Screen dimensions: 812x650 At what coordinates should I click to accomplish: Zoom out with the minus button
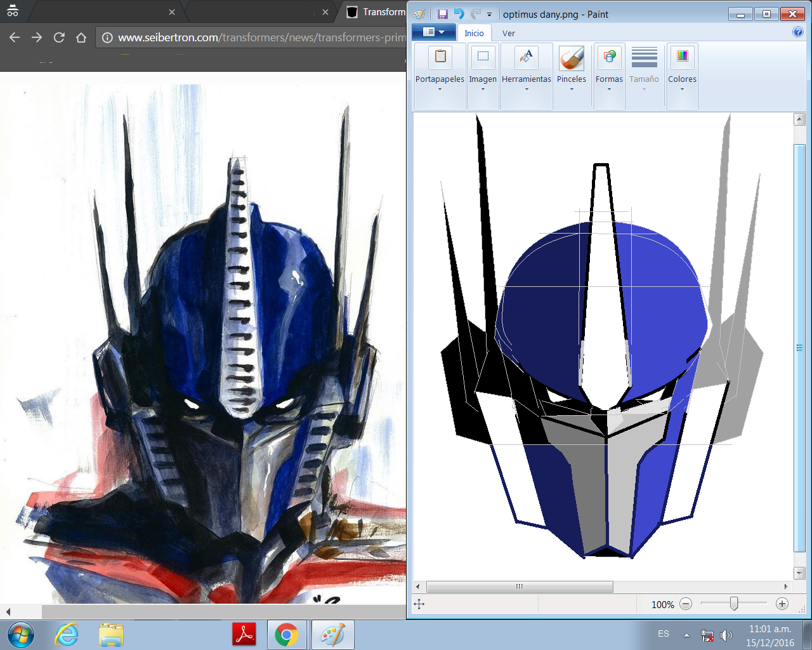pyautogui.click(x=686, y=604)
